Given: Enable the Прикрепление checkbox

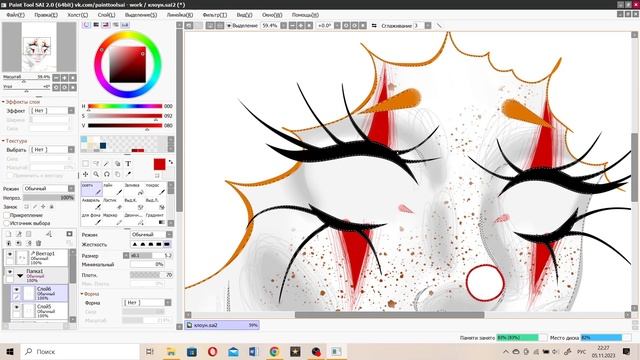Looking at the screenshot, I should [x=7, y=215].
